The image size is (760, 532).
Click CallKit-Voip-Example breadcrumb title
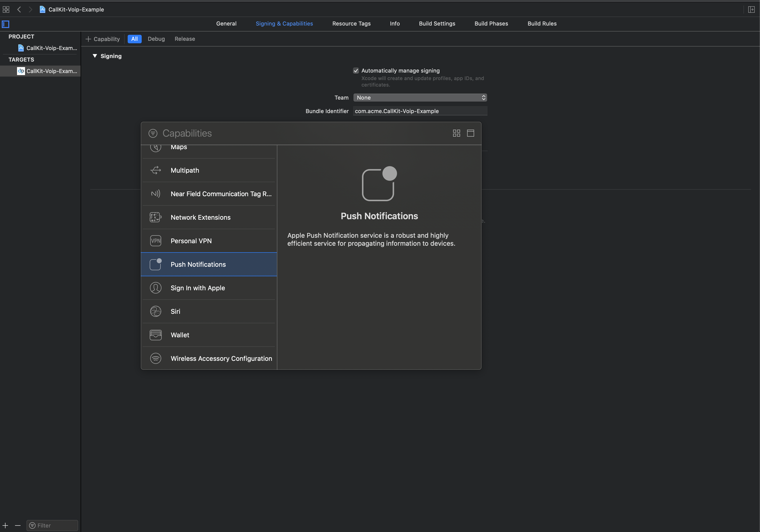[x=76, y=10]
